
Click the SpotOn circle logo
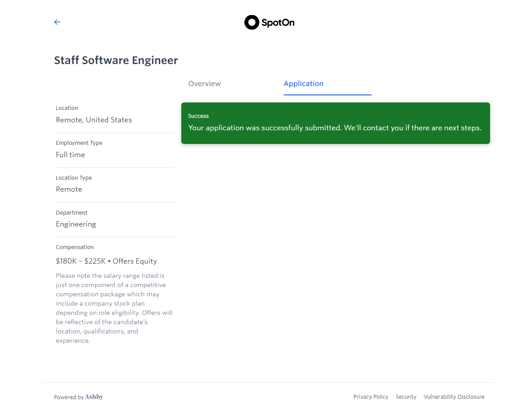[251, 23]
